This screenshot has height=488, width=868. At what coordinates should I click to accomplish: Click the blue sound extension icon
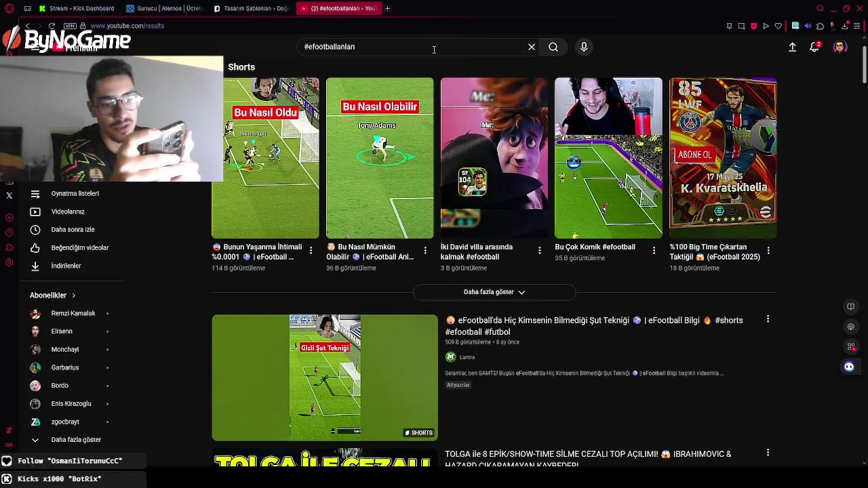click(808, 26)
